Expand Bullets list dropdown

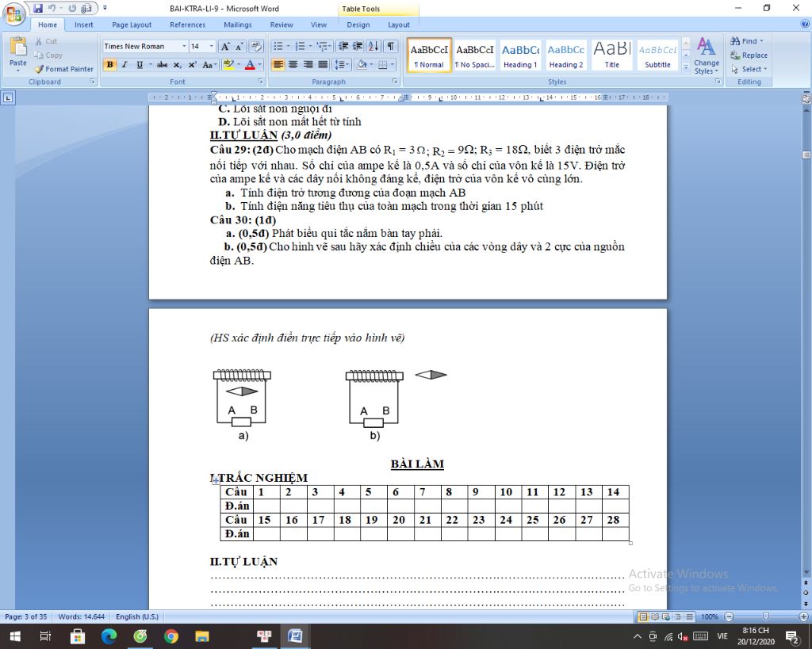(x=289, y=46)
